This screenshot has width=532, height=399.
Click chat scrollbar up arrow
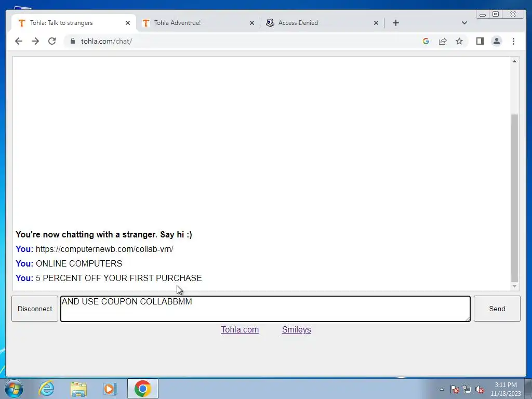514,61
